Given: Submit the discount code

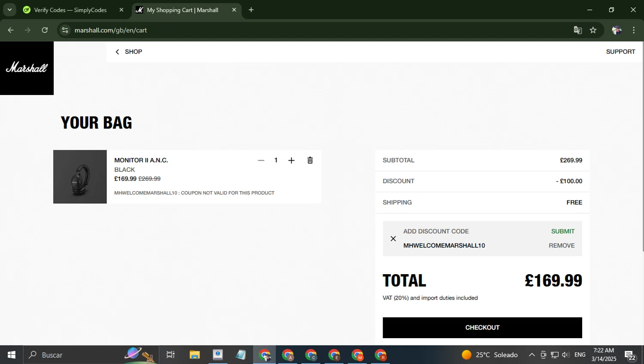Looking at the screenshot, I should 563,231.
